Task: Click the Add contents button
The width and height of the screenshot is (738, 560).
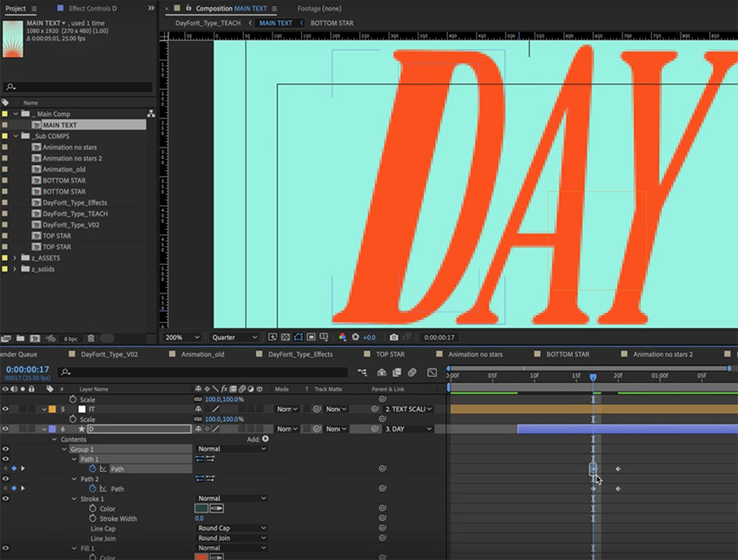Action: coord(265,439)
